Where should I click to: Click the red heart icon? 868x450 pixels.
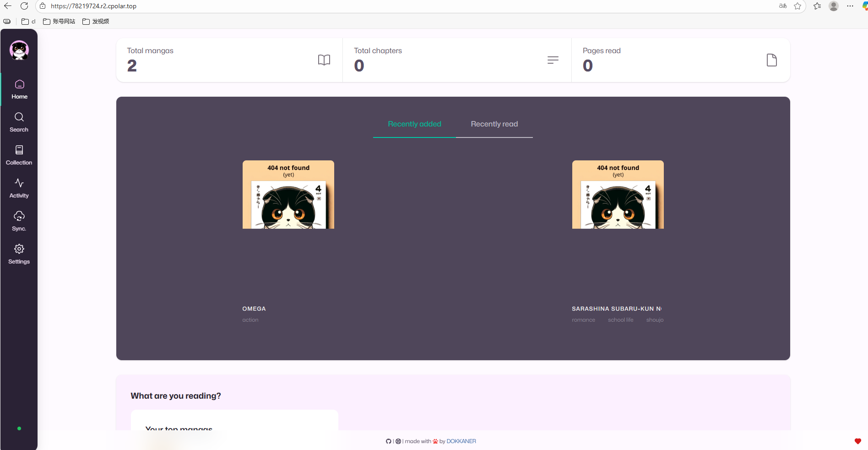click(857, 441)
